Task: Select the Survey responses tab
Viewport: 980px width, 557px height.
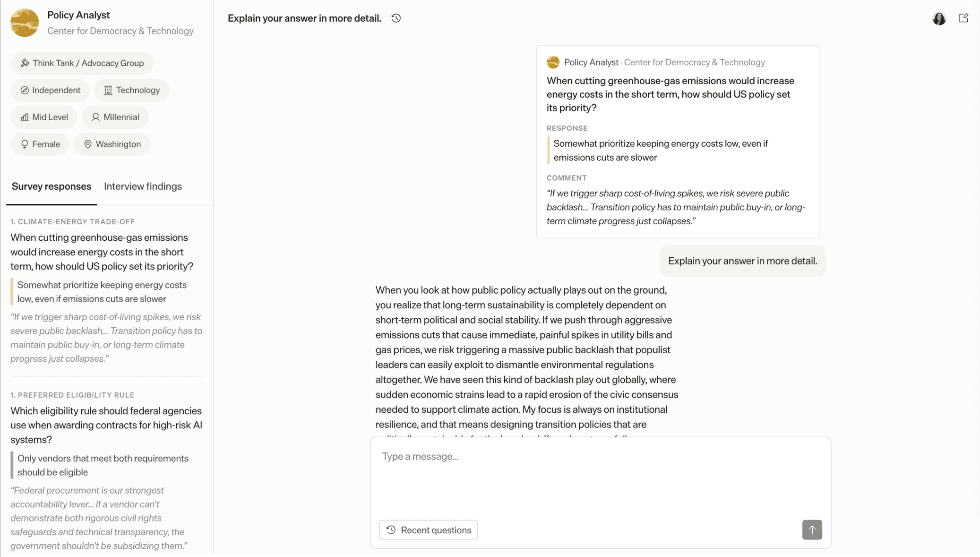Action: (x=52, y=186)
